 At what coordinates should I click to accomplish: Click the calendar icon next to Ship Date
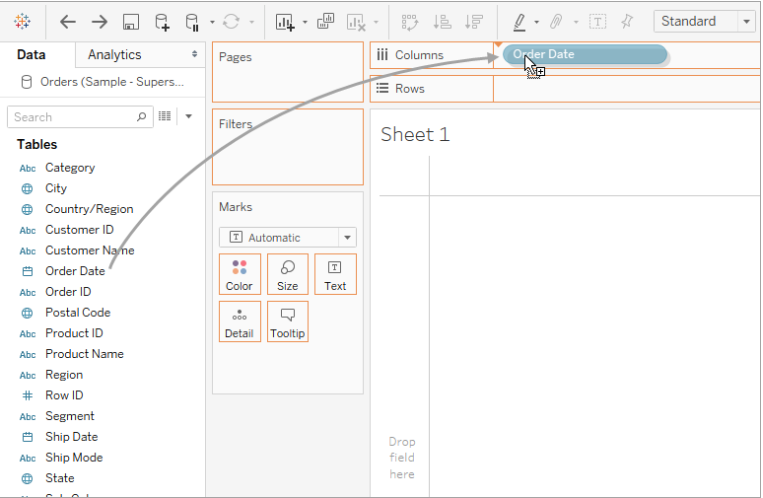pos(28,437)
